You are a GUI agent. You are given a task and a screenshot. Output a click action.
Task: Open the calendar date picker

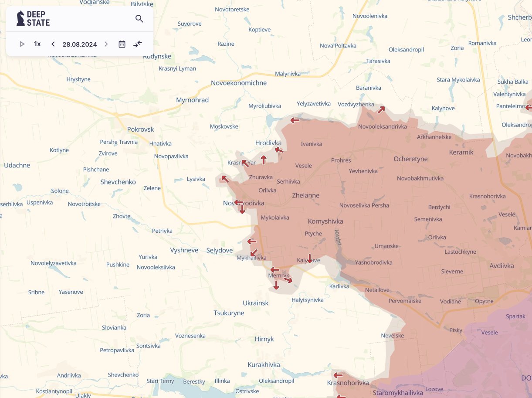tap(122, 44)
